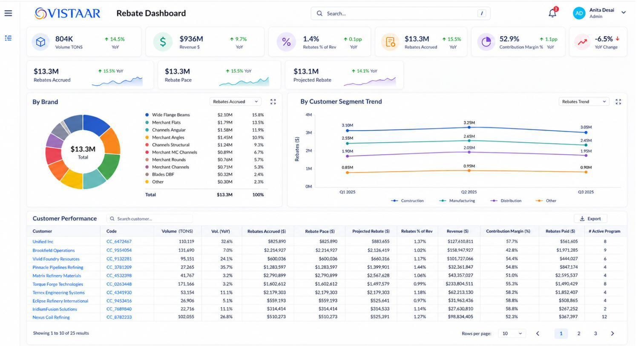The image size is (644, 346).
Task: Click the Export button
Action: coord(590,219)
